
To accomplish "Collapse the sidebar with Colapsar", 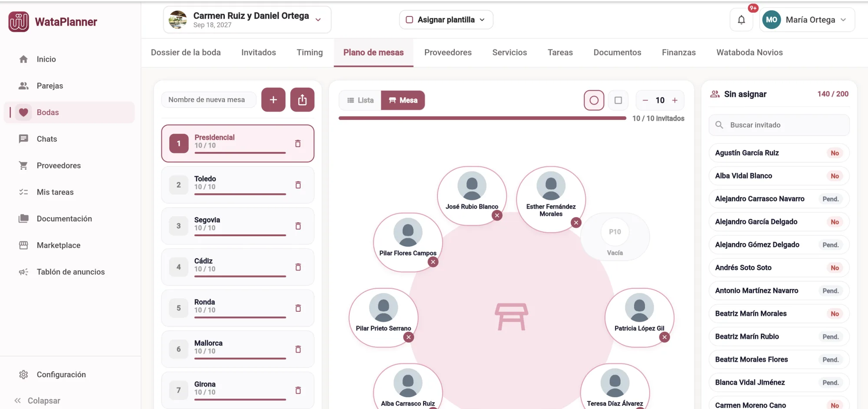I will [37, 401].
